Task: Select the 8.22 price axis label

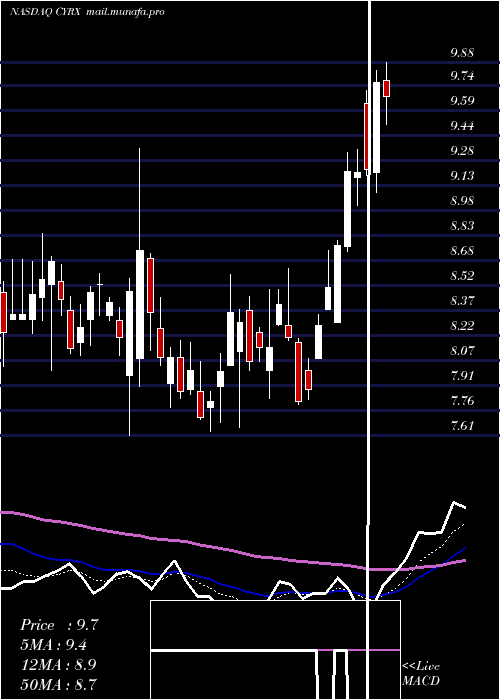Action: [x=462, y=326]
